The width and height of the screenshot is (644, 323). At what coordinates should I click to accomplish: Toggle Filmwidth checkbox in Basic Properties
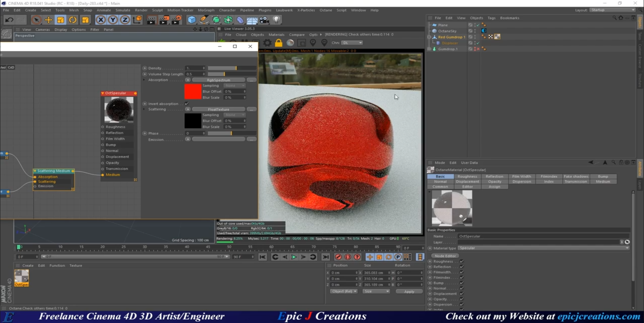click(462, 272)
